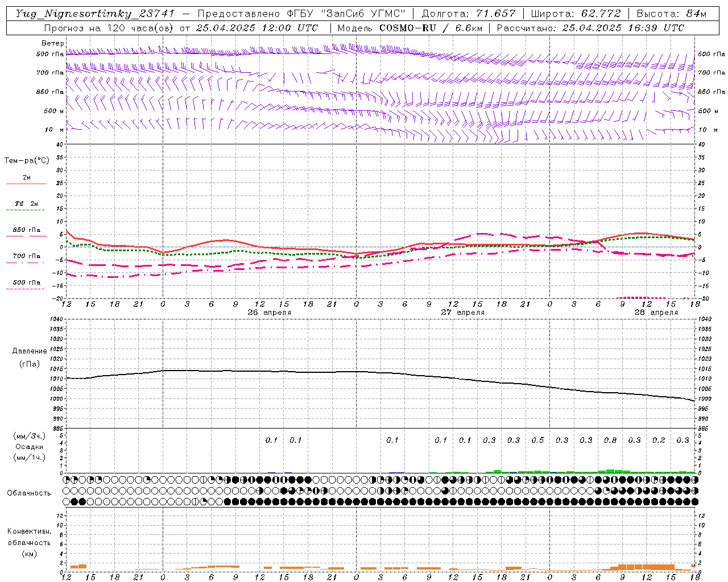Click the '(км)' unit label
Screen dimensions: 728x582
[x=30, y=554]
